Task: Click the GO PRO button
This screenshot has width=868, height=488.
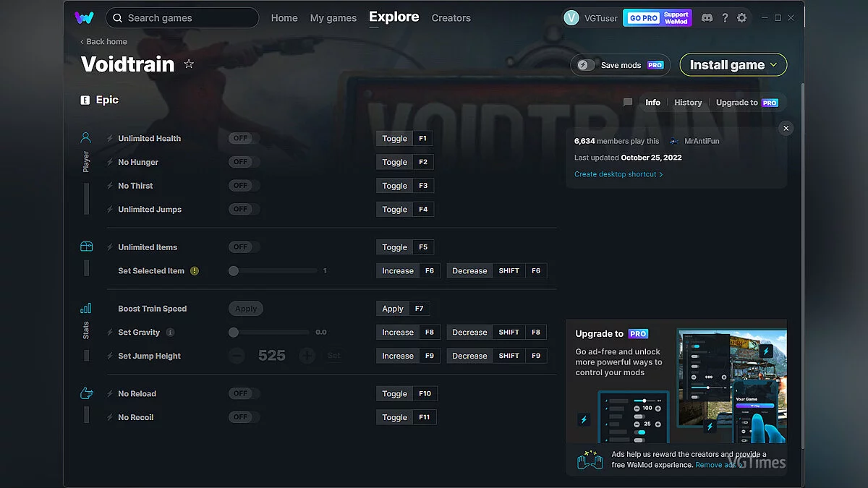Action: pyautogui.click(x=643, y=18)
